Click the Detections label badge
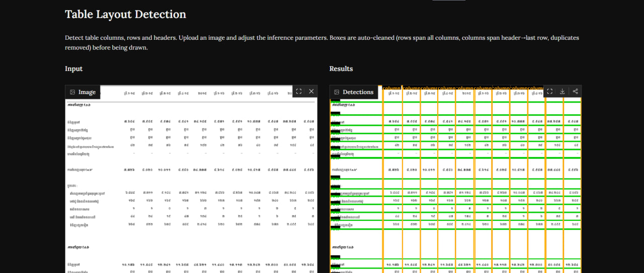The width and height of the screenshot is (644, 273). point(354,92)
